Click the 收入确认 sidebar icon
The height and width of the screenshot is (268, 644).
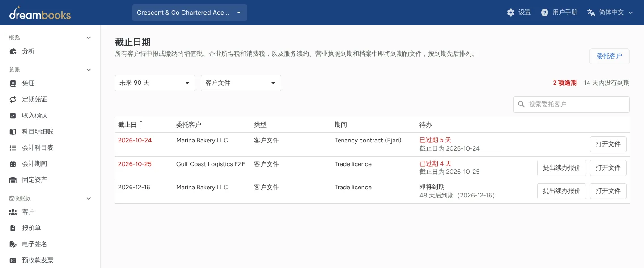pos(13,116)
